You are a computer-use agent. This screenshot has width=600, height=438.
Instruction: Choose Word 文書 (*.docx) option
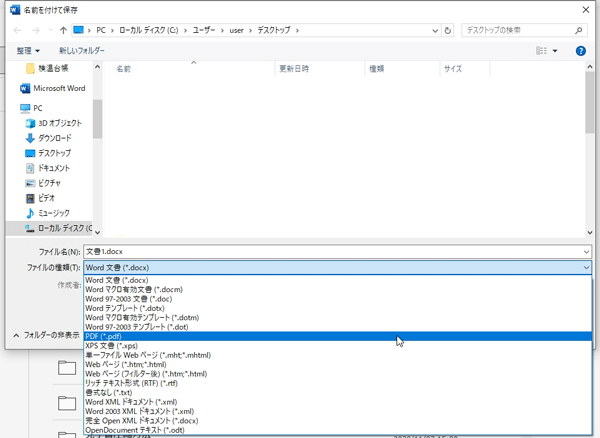338,280
